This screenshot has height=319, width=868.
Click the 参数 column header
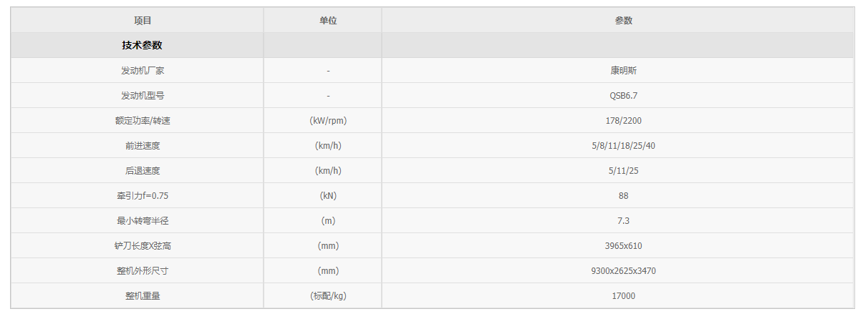[623, 21]
